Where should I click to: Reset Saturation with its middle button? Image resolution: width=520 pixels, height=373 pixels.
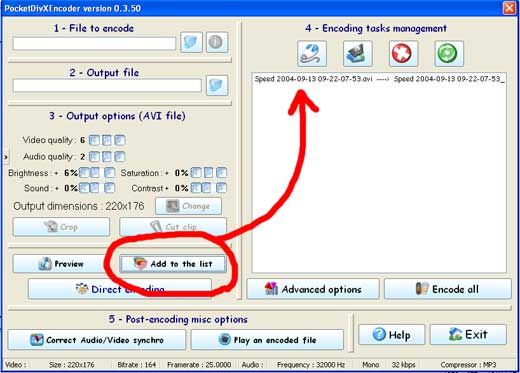pos(208,173)
